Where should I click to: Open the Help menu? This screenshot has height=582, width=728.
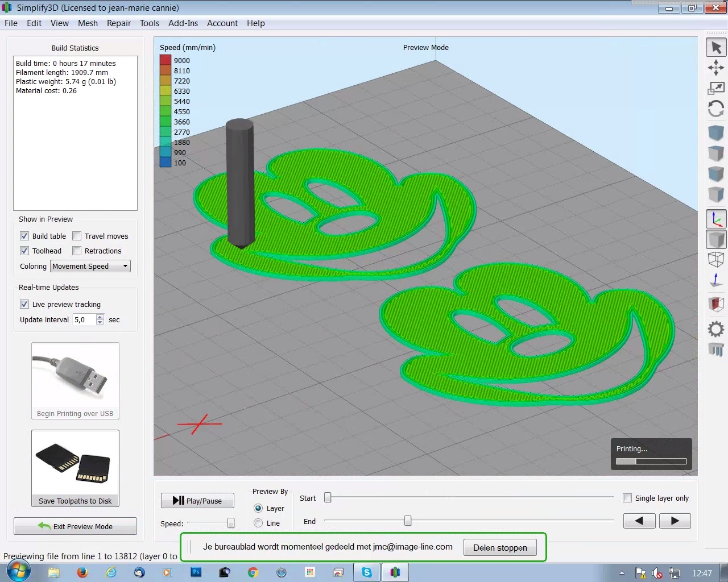[x=256, y=23]
